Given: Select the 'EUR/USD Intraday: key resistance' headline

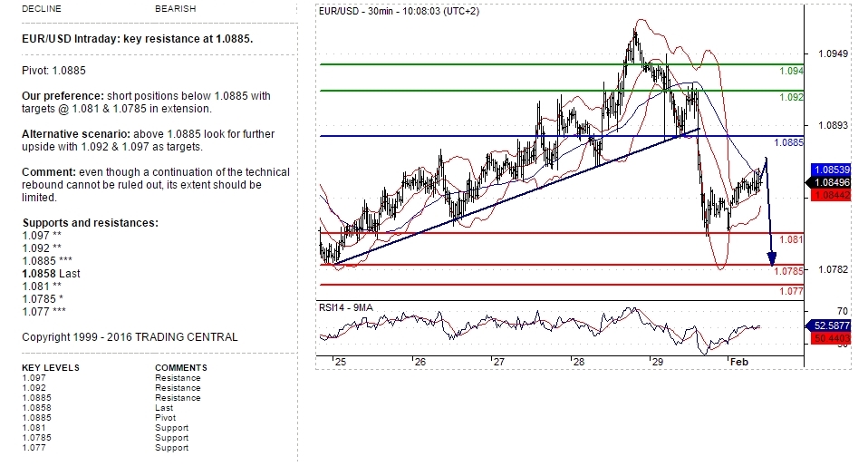Looking at the screenshot, I should [138, 39].
